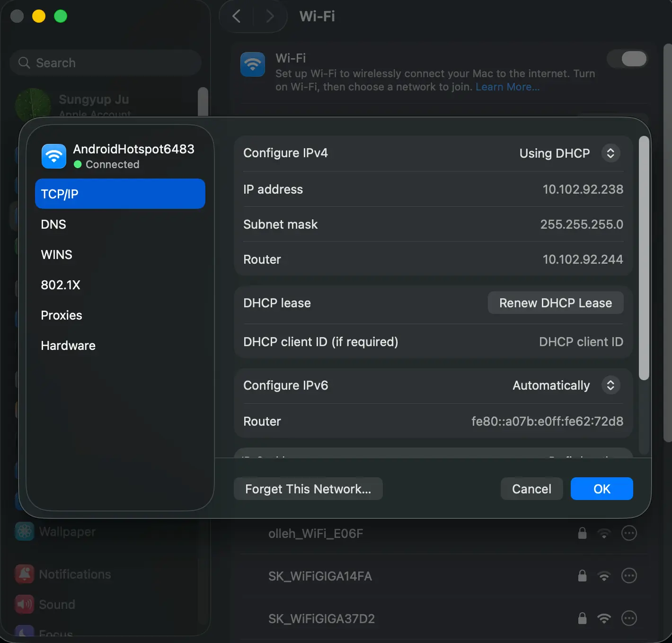
Task: Click the lock icon beside SK_WiFiGIGA14FA
Action: [582, 576]
